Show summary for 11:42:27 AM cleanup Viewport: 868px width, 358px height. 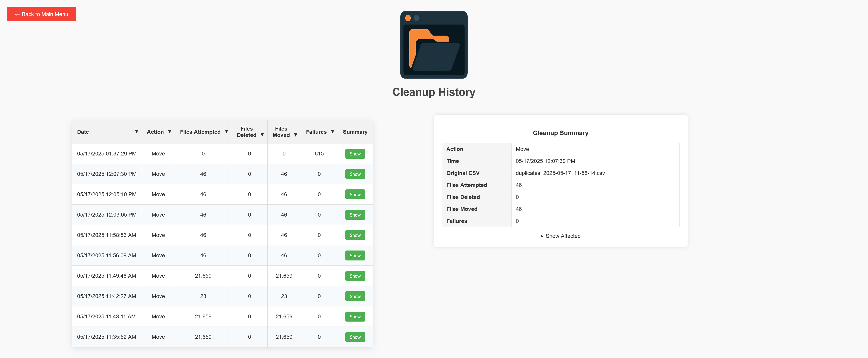(x=355, y=296)
